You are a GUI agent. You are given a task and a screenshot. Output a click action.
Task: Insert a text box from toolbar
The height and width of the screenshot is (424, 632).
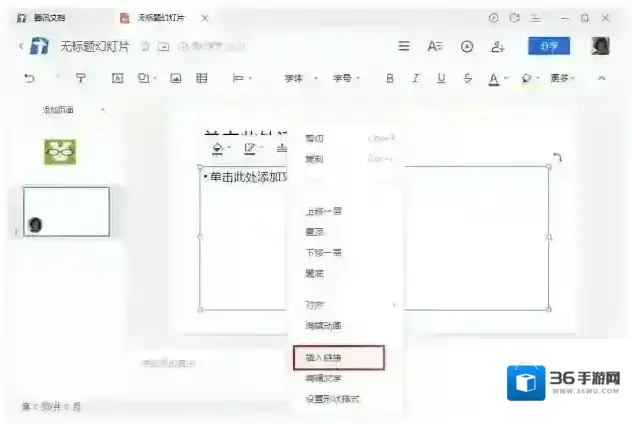pyautogui.click(x=117, y=78)
